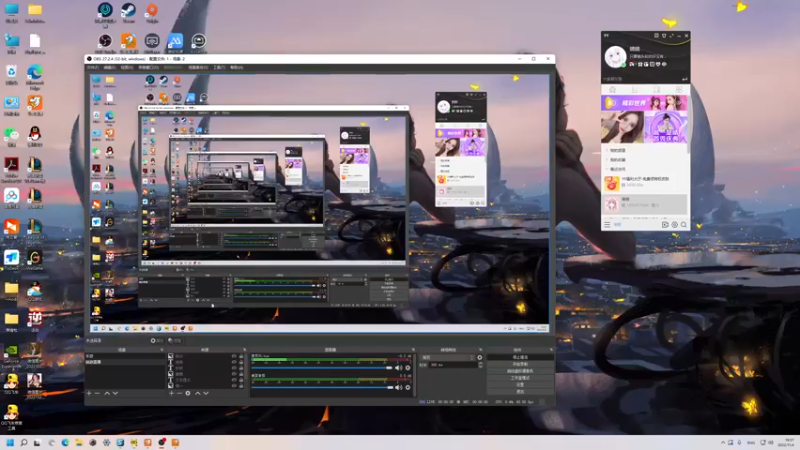Remove selected scene with the minus icon
Viewport: 800px width, 450px height.
[97, 393]
